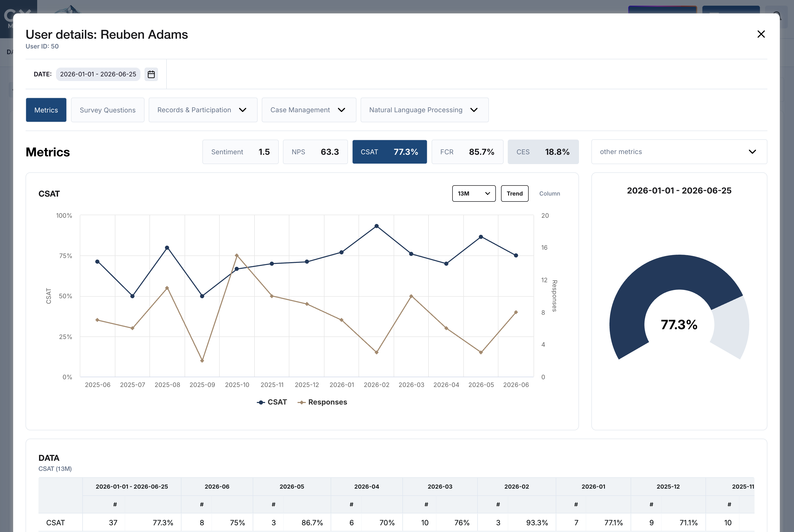The width and height of the screenshot is (794, 532).
Task: Click the 77.3% value in gauge center
Action: pos(679,325)
